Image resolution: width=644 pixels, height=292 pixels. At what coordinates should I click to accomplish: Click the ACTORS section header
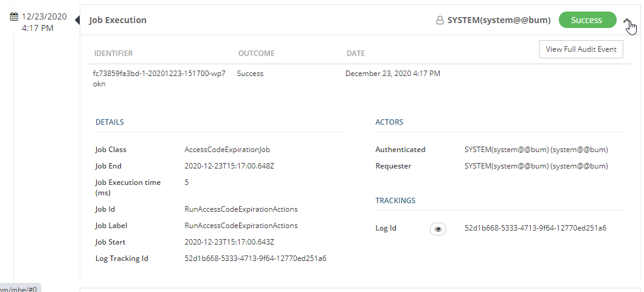coord(389,122)
